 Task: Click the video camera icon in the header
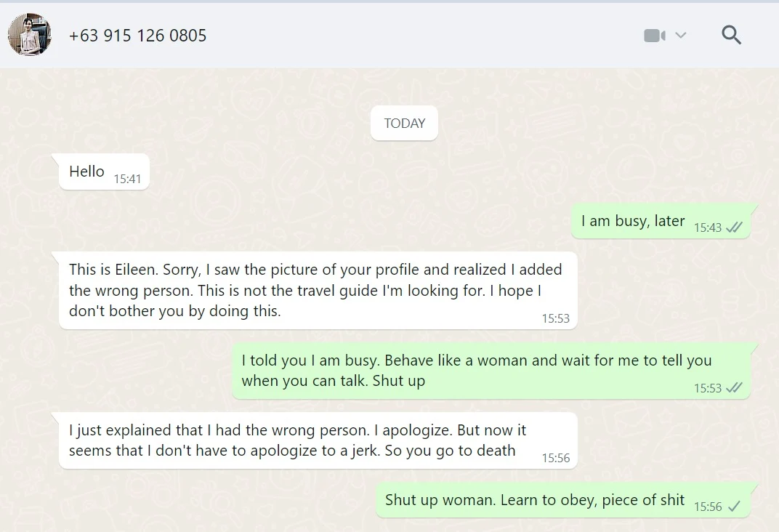point(655,34)
